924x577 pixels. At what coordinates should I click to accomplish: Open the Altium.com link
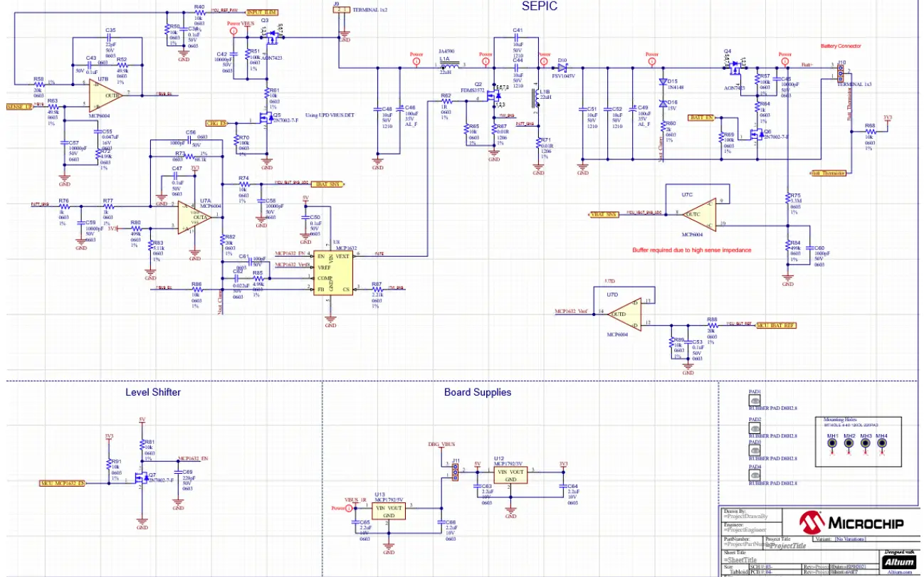pyautogui.click(x=900, y=572)
